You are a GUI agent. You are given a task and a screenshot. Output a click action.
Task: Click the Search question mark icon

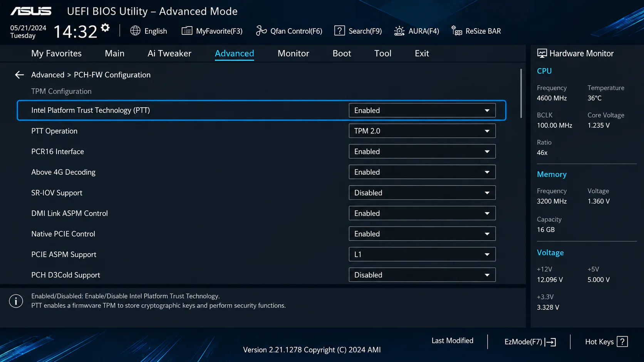pyautogui.click(x=339, y=31)
